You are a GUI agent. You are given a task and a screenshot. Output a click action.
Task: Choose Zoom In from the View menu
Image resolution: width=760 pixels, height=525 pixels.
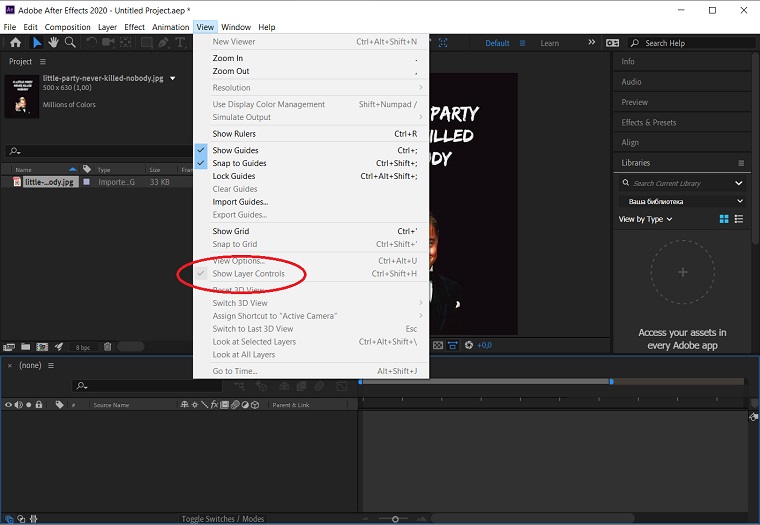coord(228,58)
